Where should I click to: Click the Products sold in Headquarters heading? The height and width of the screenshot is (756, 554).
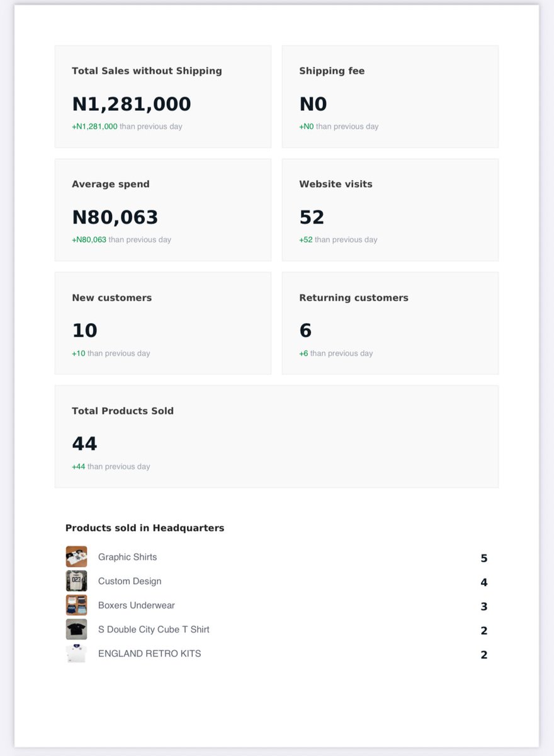[x=145, y=528]
